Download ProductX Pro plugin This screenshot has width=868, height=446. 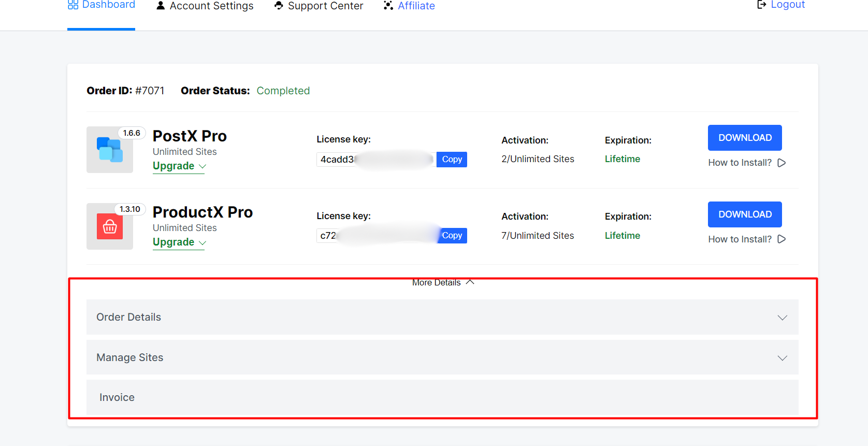pyautogui.click(x=744, y=214)
